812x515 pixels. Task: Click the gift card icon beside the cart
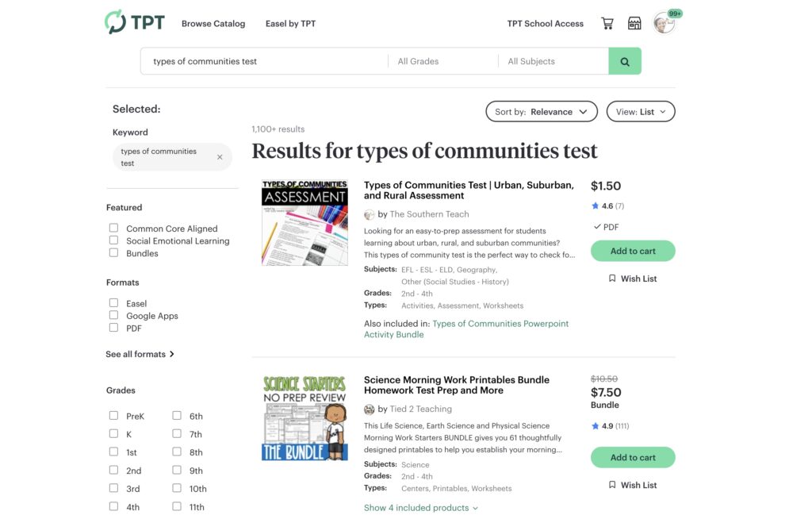[x=634, y=23]
